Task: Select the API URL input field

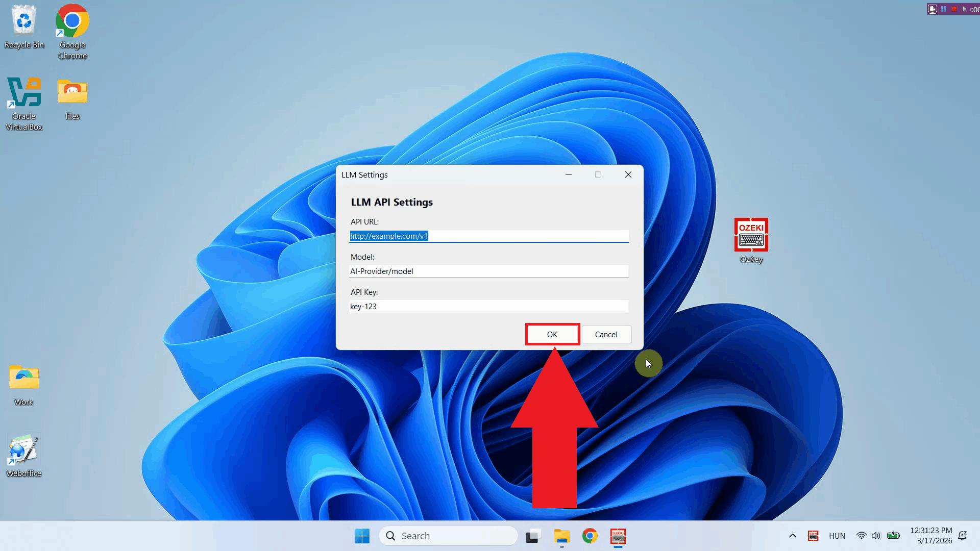Action: point(488,236)
